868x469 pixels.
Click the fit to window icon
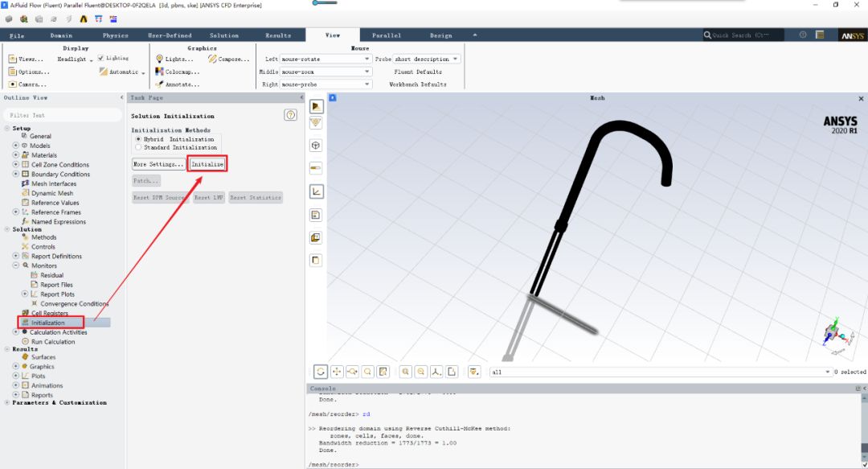[452, 372]
